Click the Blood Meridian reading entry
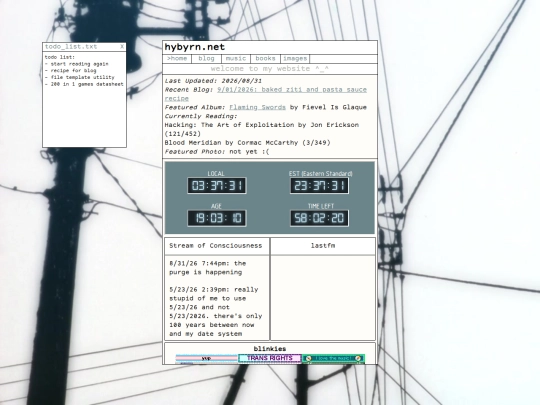Image resolution: width=540 pixels, height=405 pixels. 247,143
